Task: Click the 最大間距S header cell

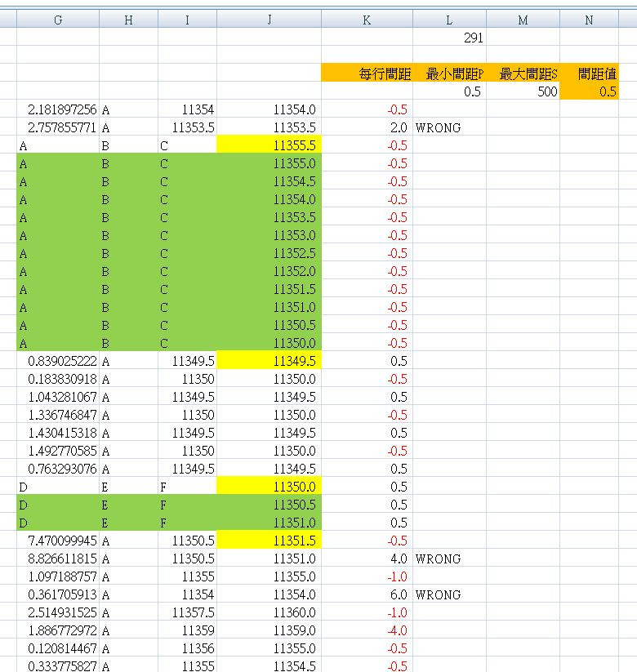Action: point(523,73)
